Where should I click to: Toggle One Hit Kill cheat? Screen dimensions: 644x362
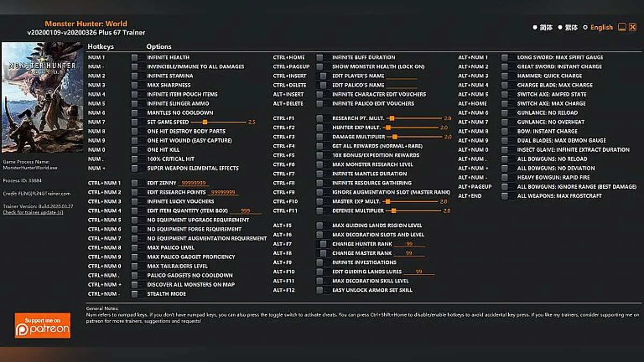tap(135, 150)
